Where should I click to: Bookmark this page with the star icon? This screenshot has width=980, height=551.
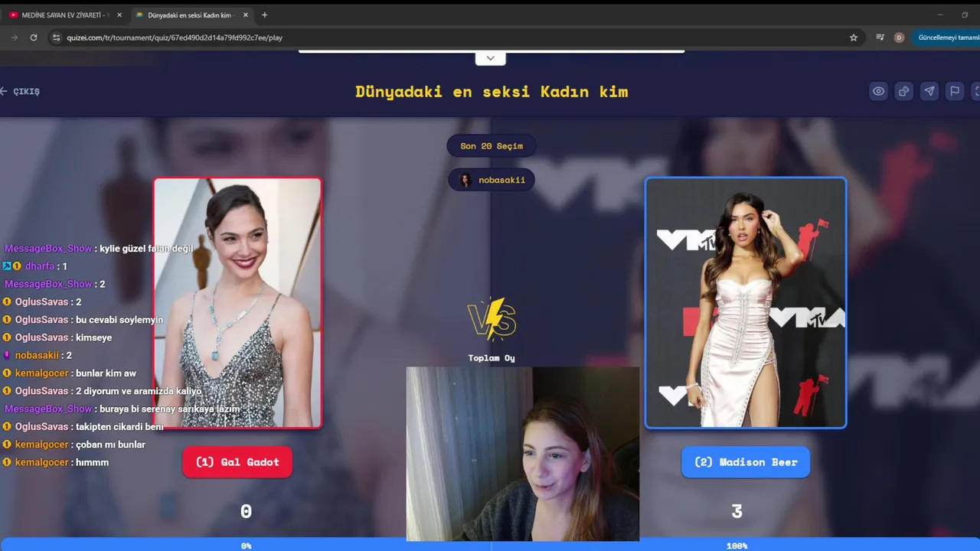854,37
